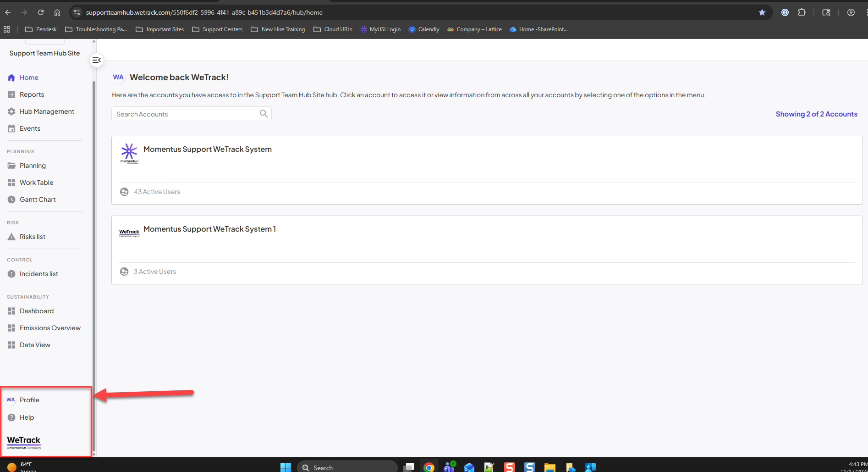Open the password manager extension icon
868x472 pixels.
click(785, 12)
